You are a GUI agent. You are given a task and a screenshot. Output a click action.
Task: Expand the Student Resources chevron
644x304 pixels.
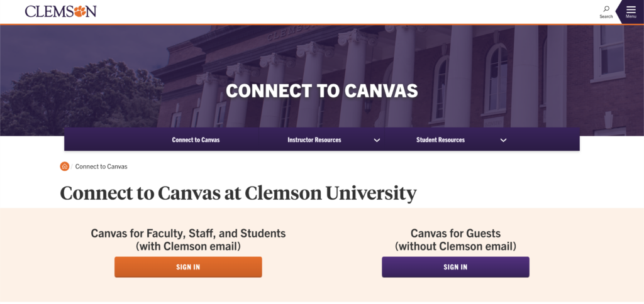(503, 140)
